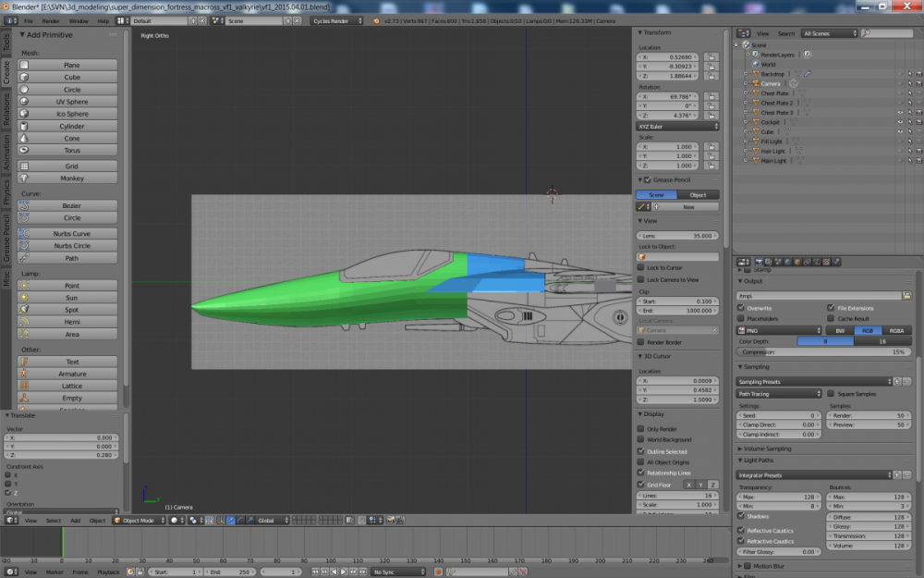
Task: Open the Object properties cube icon
Action: pos(797,262)
